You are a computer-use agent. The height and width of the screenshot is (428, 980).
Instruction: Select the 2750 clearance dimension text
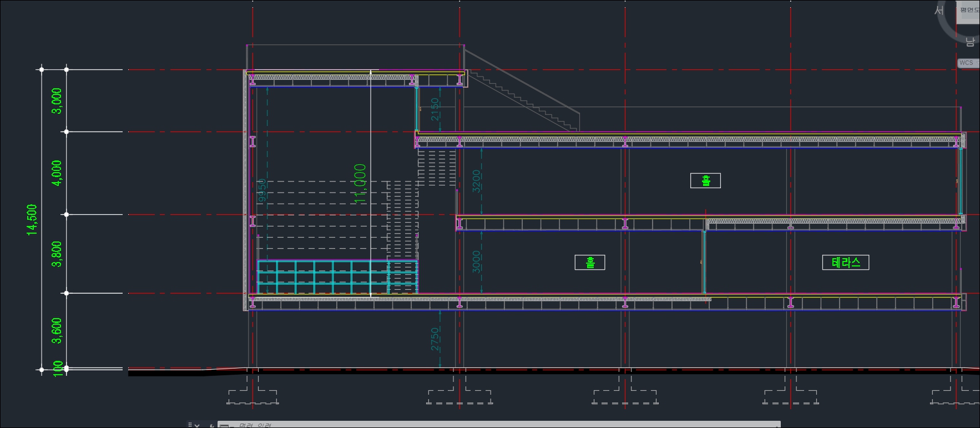tap(436, 339)
